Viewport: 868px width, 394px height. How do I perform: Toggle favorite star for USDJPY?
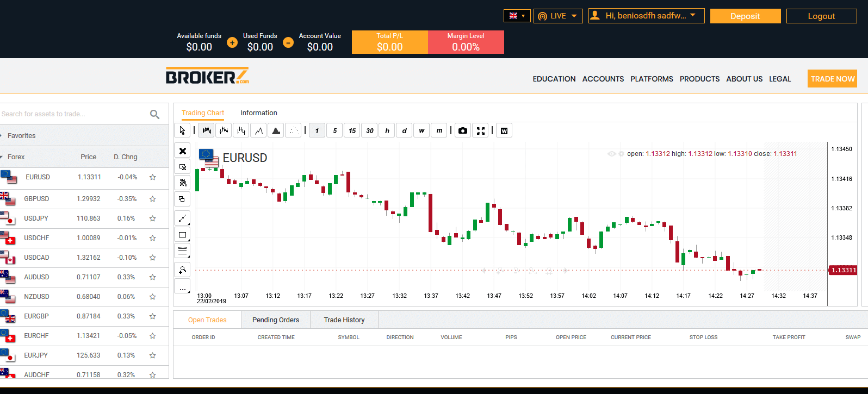(x=153, y=218)
